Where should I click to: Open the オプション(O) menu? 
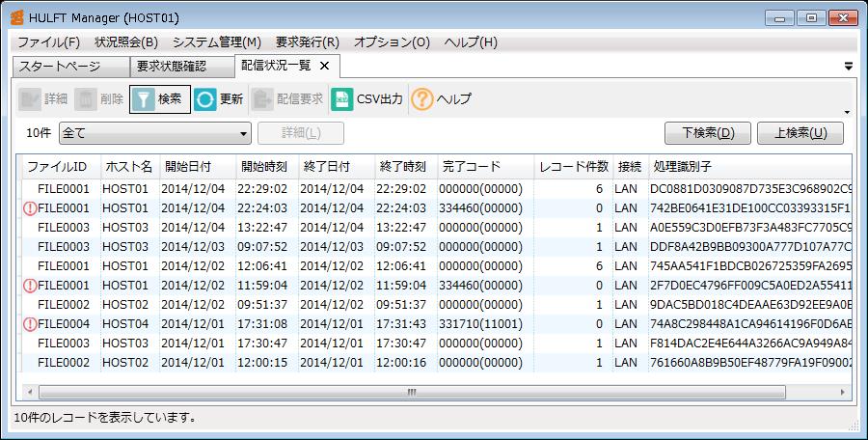click(x=392, y=42)
